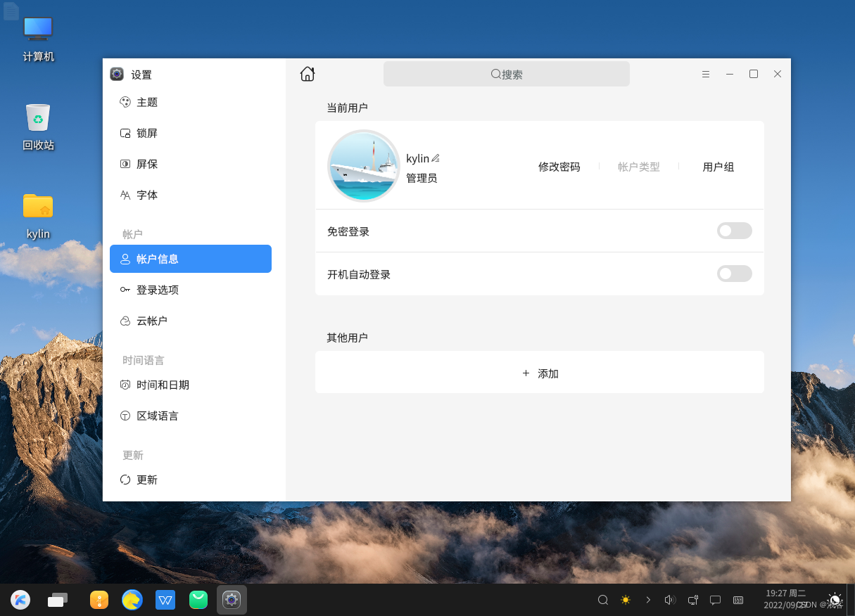Open the 屏保 screensaver settings
The height and width of the screenshot is (616, 855).
point(148,164)
